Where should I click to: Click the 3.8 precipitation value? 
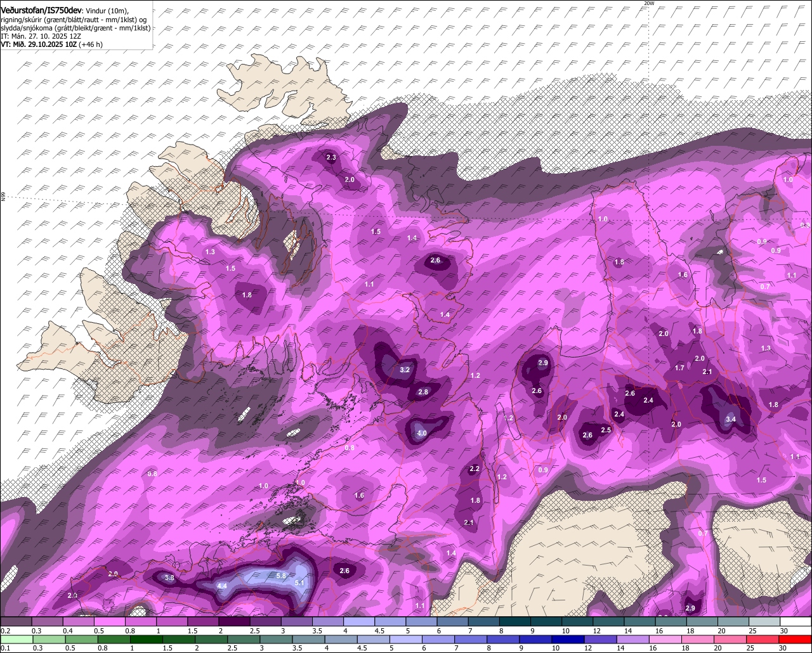(x=169, y=578)
